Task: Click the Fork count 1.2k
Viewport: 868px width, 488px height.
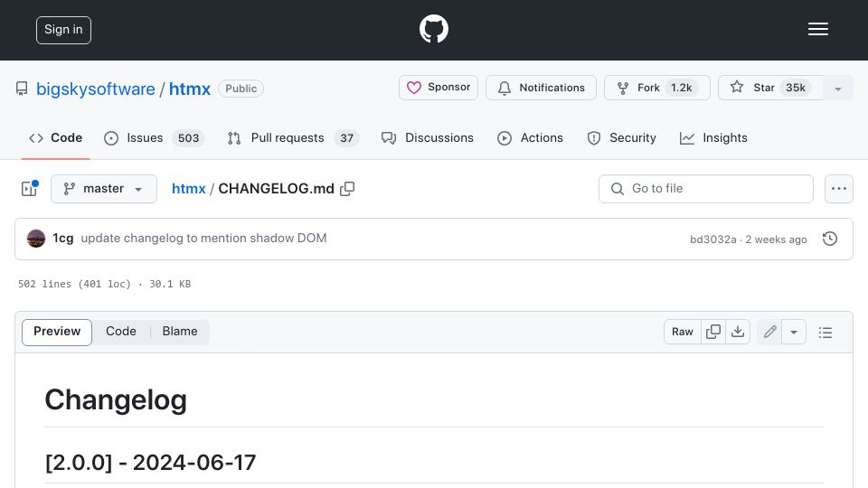Action: 682,88
